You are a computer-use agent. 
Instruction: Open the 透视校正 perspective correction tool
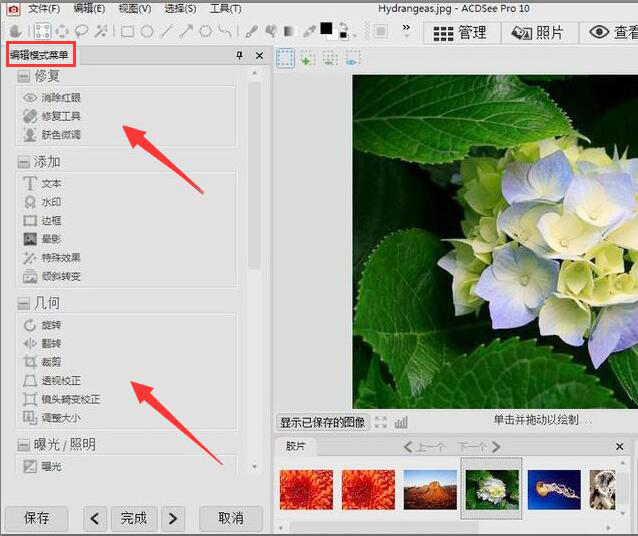pos(52,381)
